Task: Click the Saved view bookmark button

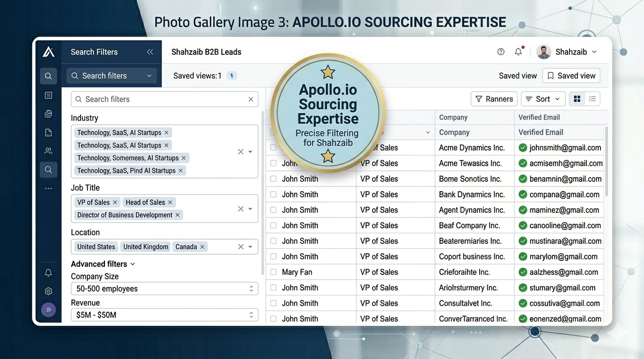Action: click(x=571, y=76)
